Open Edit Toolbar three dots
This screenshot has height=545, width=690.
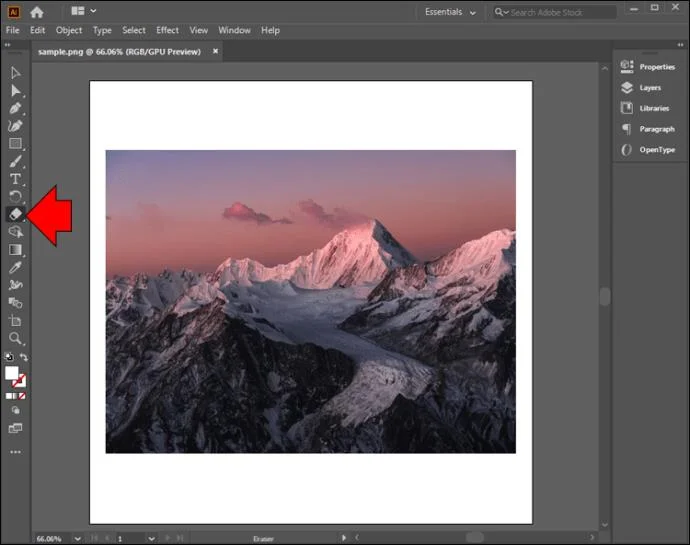click(x=15, y=452)
